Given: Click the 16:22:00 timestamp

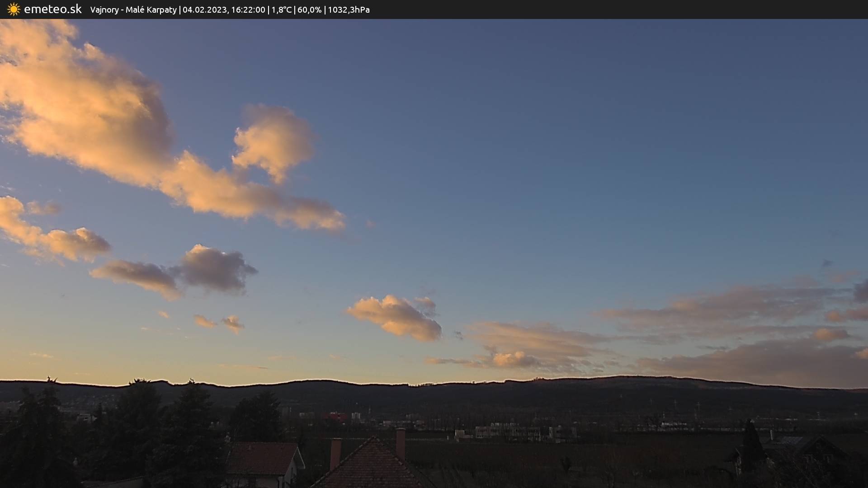Looking at the screenshot, I should 248,10.
